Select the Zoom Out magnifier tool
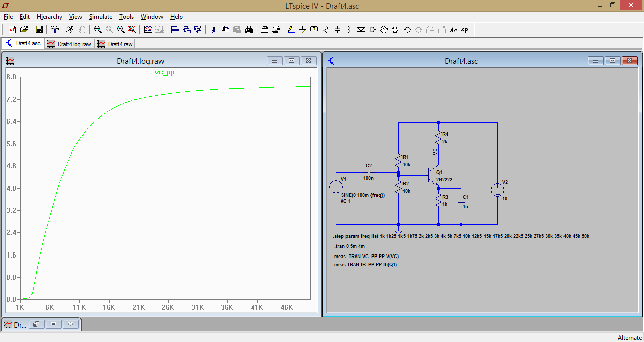 (x=121, y=30)
